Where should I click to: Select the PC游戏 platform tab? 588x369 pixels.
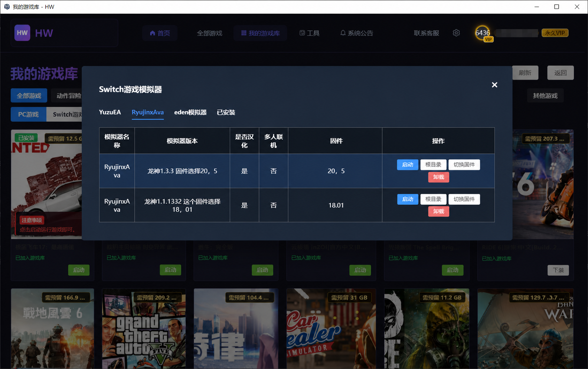point(29,114)
